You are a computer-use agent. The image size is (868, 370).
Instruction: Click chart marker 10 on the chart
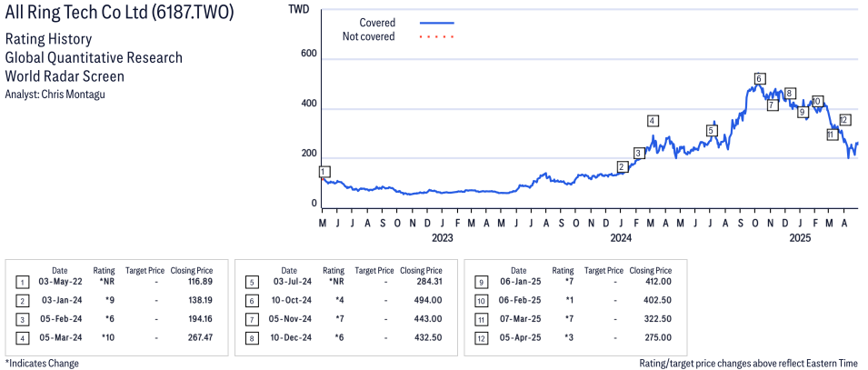pyautogui.click(x=817, y=101)
